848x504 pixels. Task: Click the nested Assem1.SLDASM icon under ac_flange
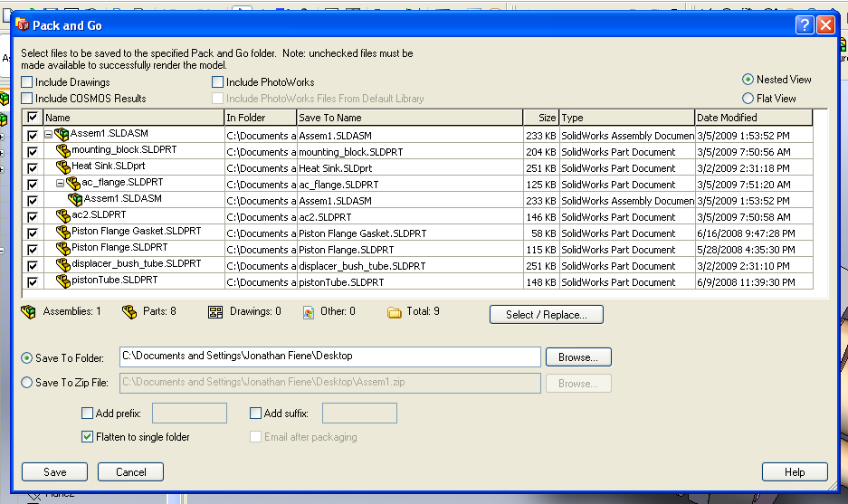pyautogui.click(x=75, y=200)
